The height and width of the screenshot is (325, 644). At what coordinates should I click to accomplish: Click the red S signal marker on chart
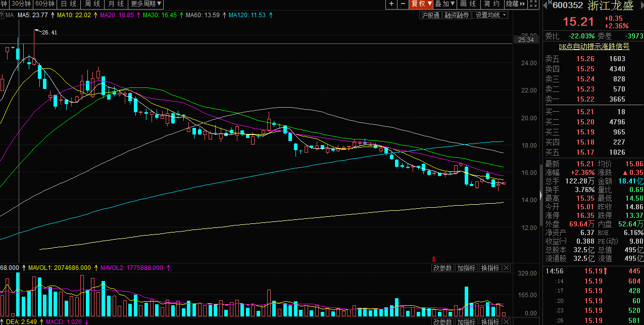433,259
